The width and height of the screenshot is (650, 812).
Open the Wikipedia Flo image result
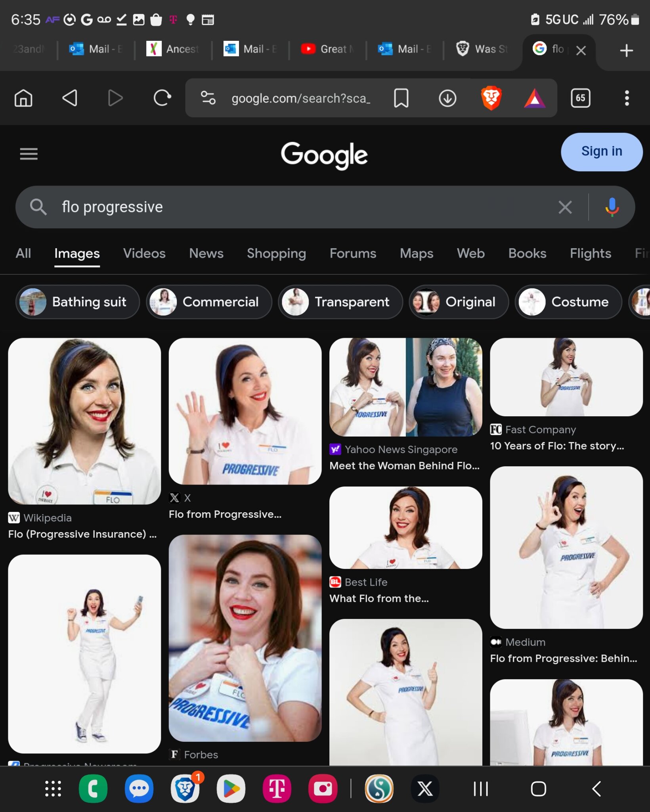tap(84, 421)
